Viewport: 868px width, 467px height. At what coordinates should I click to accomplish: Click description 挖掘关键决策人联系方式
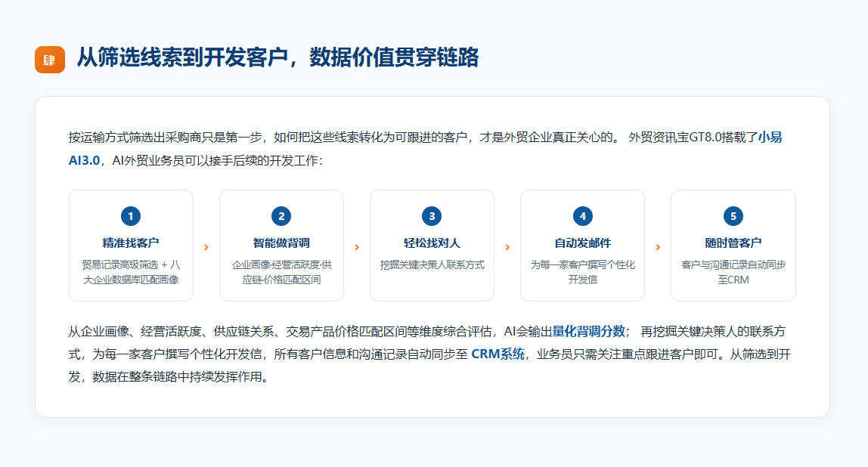point(432,265)
